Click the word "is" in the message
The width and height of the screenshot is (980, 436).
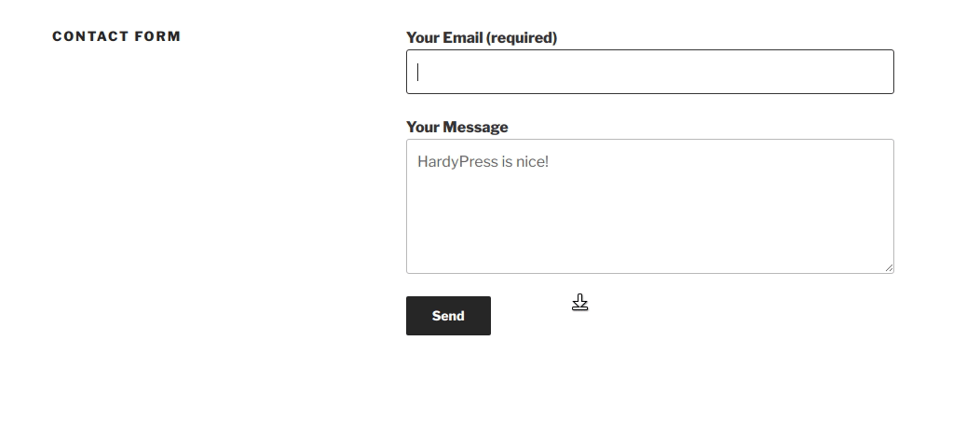[507, 162]
